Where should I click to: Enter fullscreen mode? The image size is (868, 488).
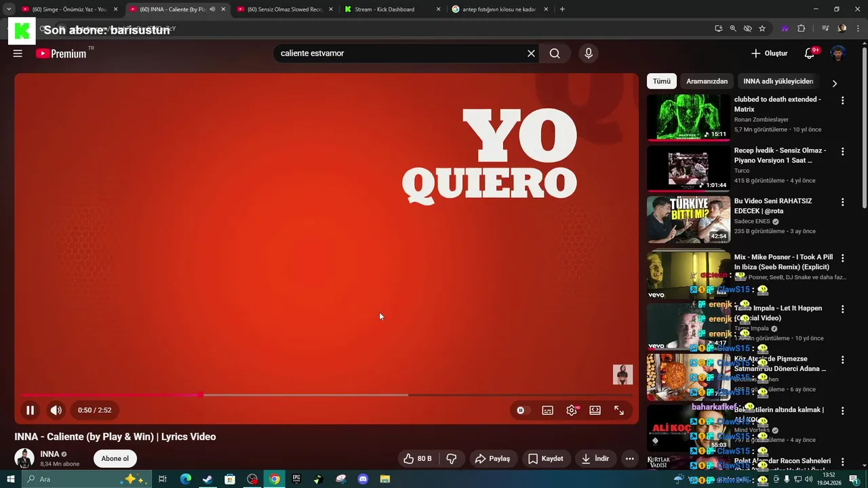619,410
